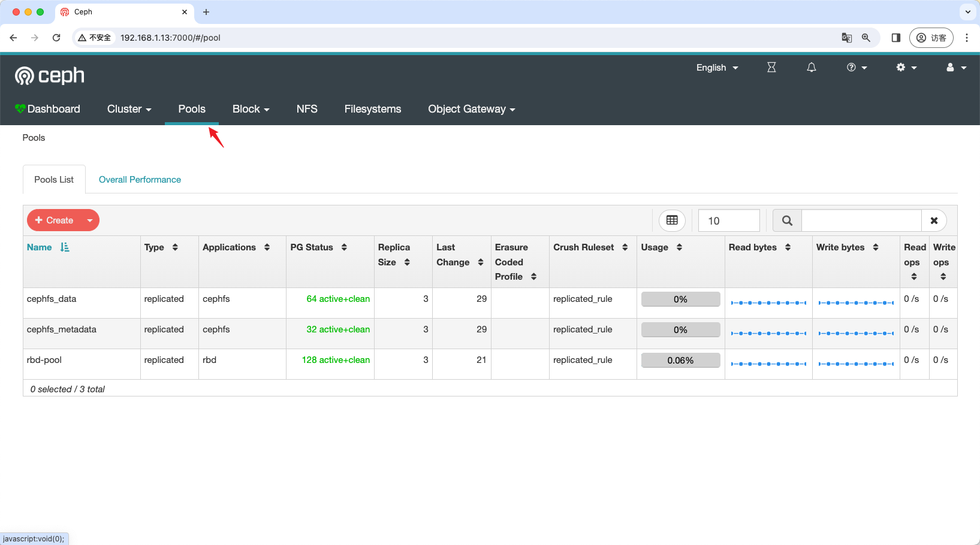Image resolution: width=980 pixels, height=545 pixels.
Task: Open the browser three-dot menu
Action: pos(967,38)
